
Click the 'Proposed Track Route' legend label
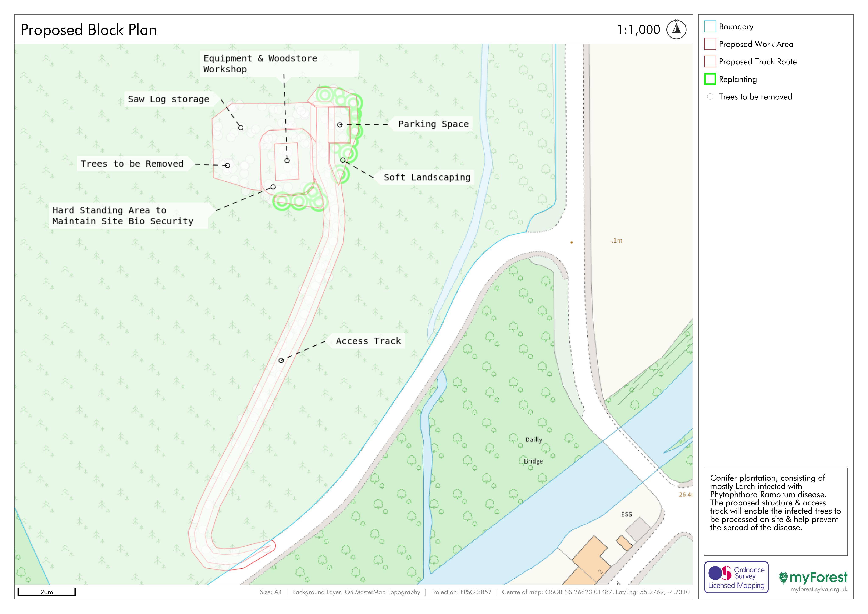[758, 61]
